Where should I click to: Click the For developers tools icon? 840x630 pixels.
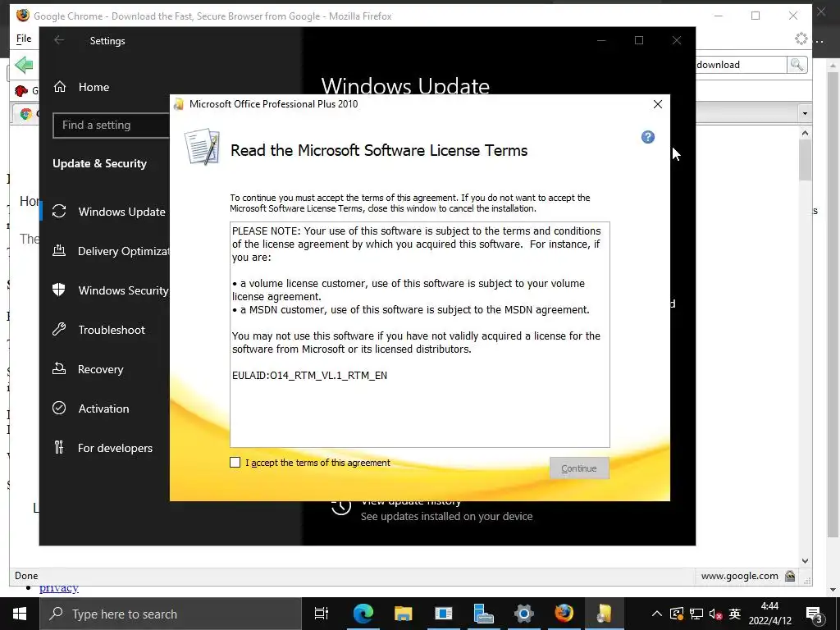tap(59, 447)
